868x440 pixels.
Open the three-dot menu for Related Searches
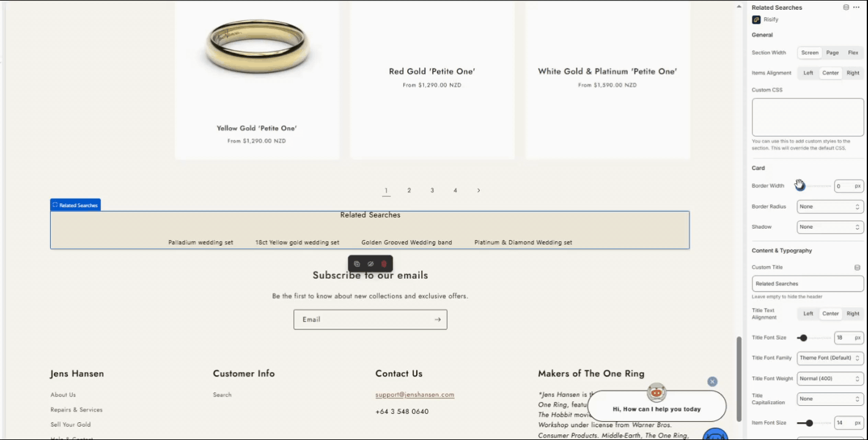click(856, 7)
